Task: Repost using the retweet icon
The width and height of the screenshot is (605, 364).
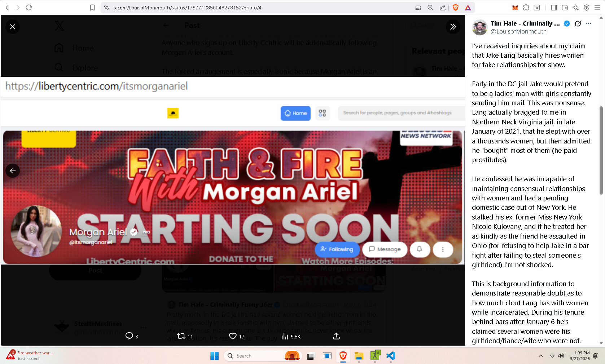Action: click(x=181, y=336)
